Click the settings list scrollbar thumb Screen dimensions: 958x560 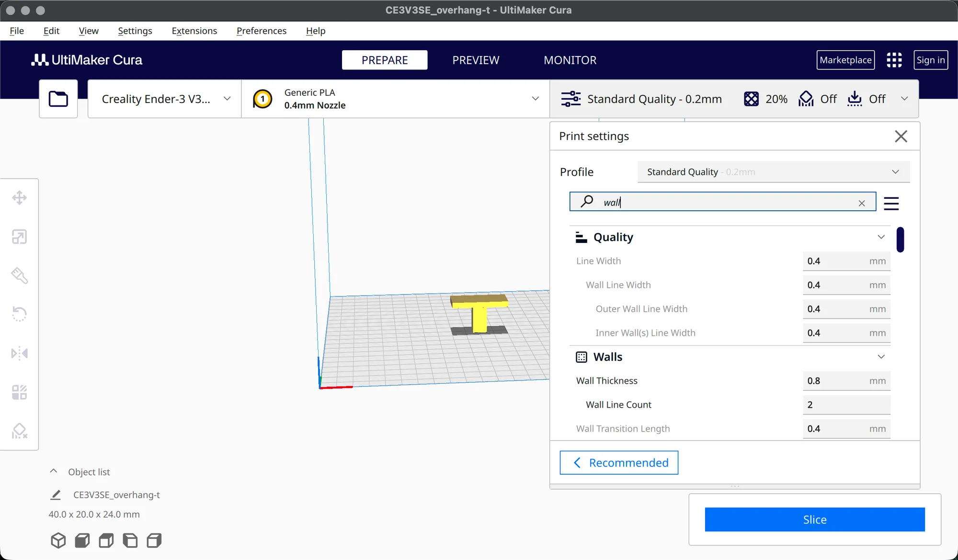click(x=901, y=240)
